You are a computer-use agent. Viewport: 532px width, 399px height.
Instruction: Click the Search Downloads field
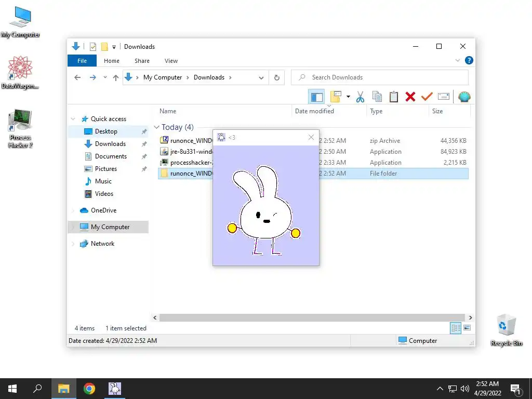pos(380,77)
